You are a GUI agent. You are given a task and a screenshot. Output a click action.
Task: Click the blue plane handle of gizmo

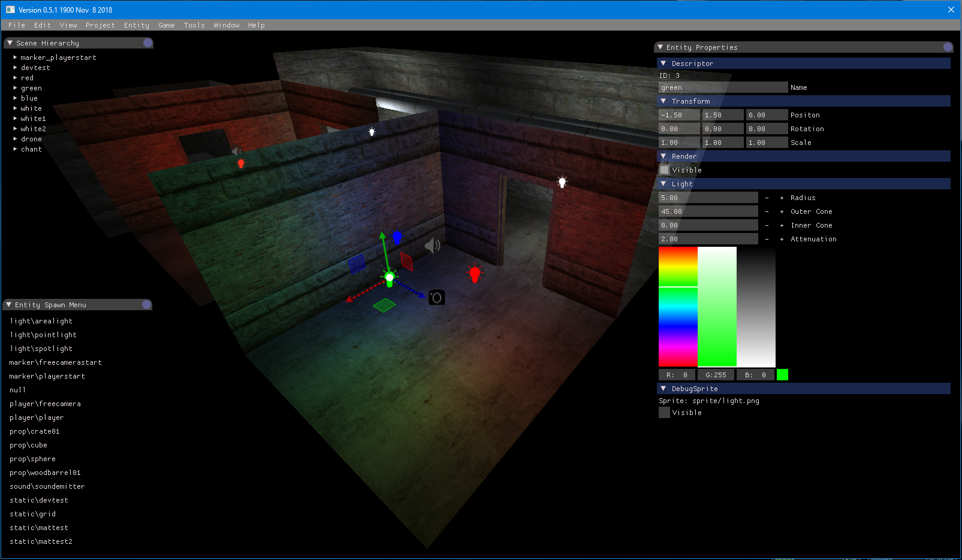click(x=357, y=263)
